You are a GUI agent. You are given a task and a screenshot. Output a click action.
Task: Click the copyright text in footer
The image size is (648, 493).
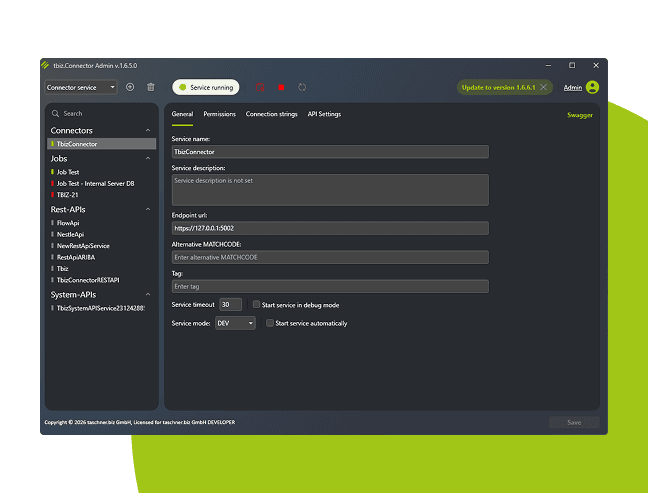[140, 422]
